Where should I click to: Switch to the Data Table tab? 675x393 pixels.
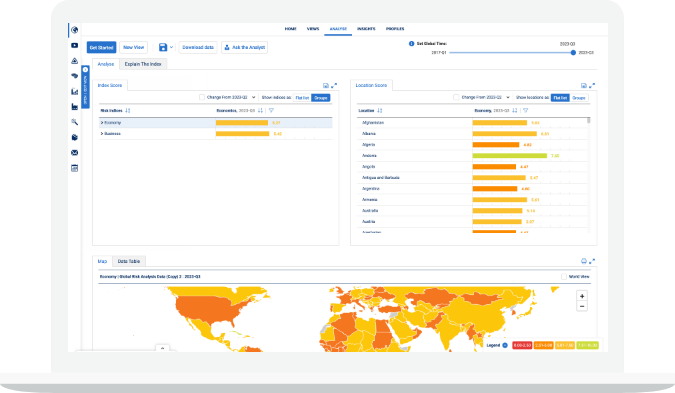[x=129, y=261]
